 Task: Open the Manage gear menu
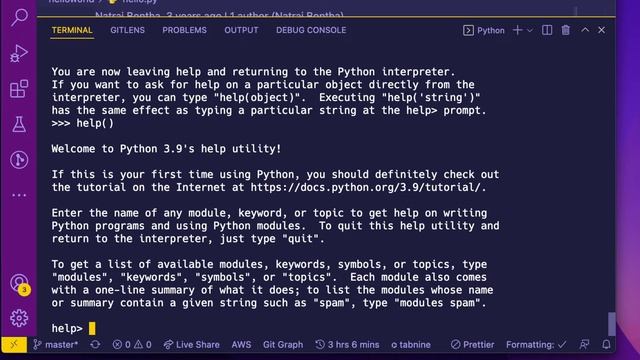click(19, 318)
